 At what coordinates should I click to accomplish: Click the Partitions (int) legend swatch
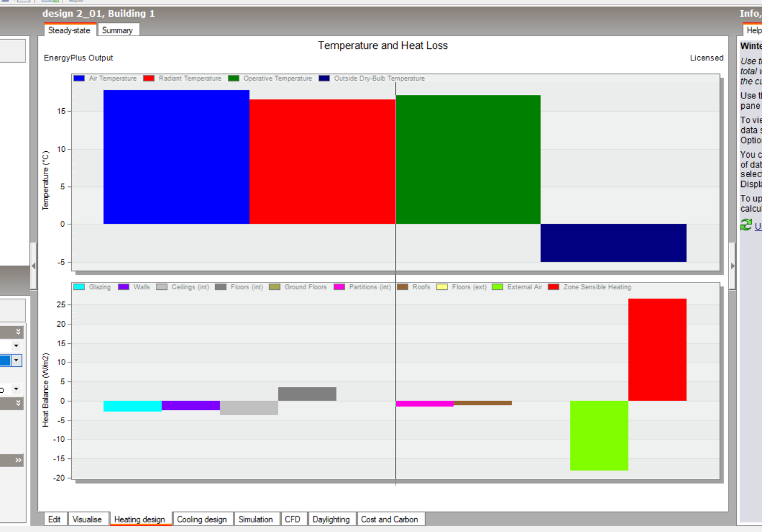[x=339, y=287]
